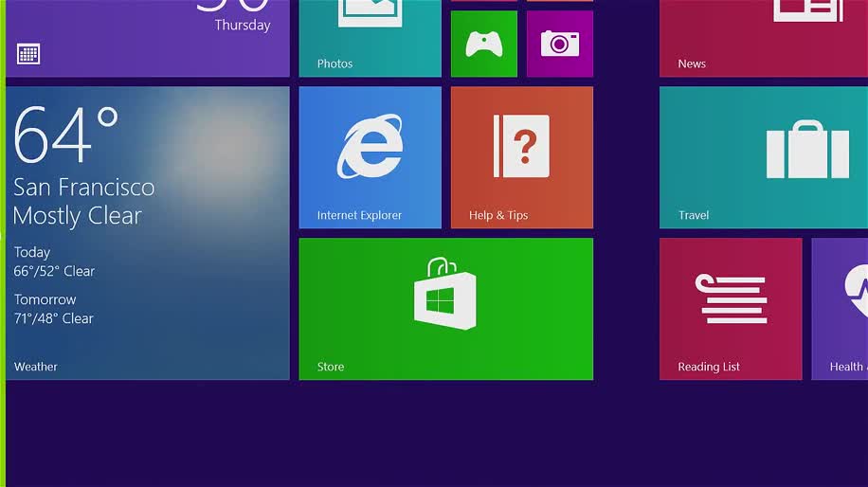Viewport: 868px width, 487px height.
Task: Click the Tomorrow 71°/48° Clear forecast
Action: [x=54, y=309]
